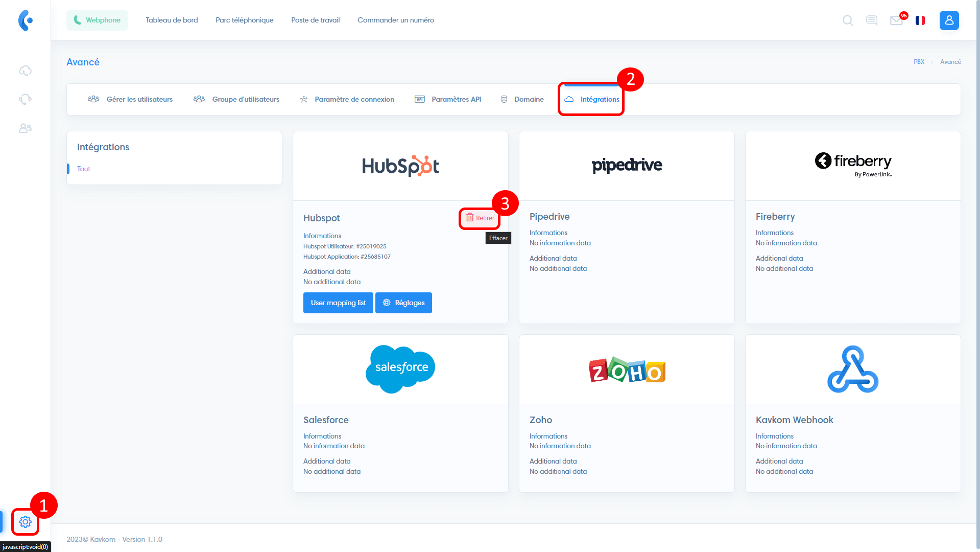This screenshot has height=552, width=980.
Task: Click the headset support icon in sidebar
Action: (26, 99)
